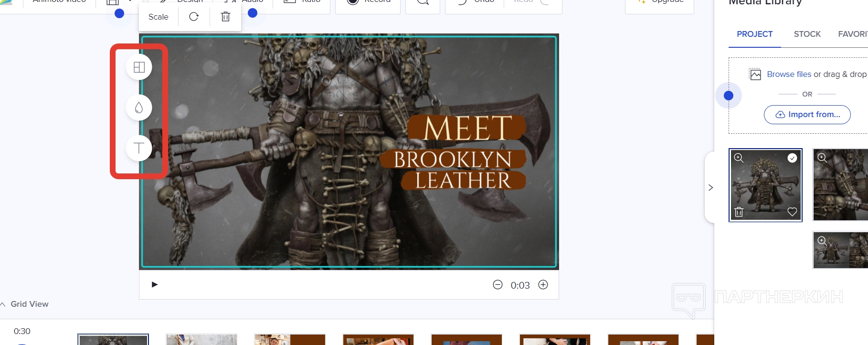Image resolution: width=868 pixels, height=345 pixels.
Task: Select the highlighted warrior block in the timeline
Action: [113, 339]
